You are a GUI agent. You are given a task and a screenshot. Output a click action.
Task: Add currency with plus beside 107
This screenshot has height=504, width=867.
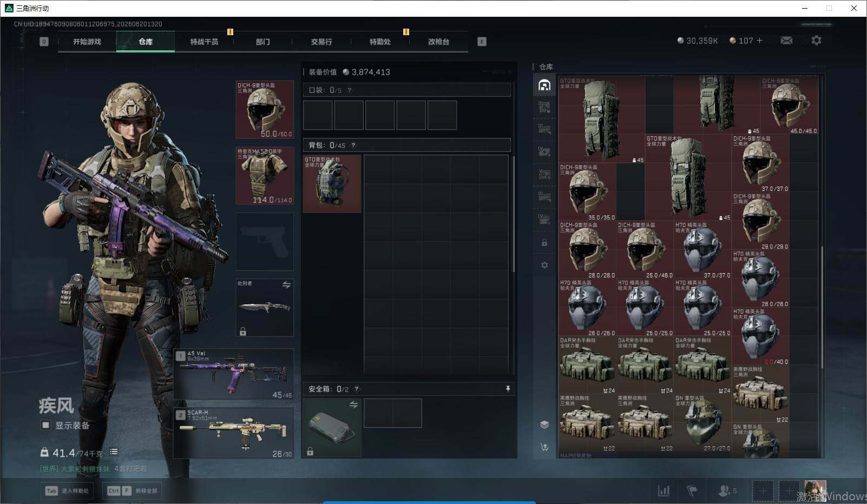click(759, 41)
